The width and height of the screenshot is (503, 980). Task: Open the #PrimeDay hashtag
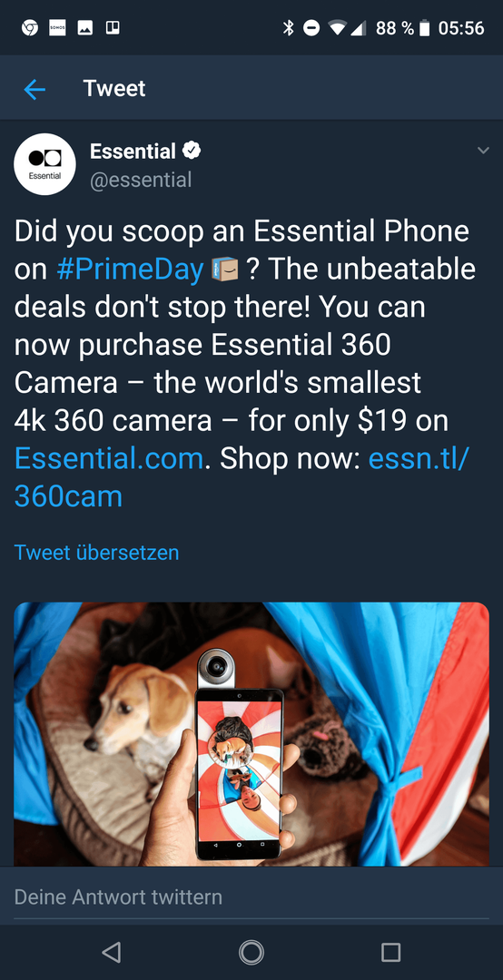click(x=130, y=270)
